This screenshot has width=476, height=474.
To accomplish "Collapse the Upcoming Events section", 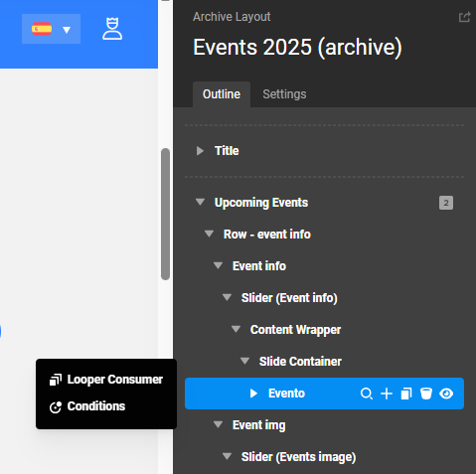I will pyautogui.click(x=200, y=202).
